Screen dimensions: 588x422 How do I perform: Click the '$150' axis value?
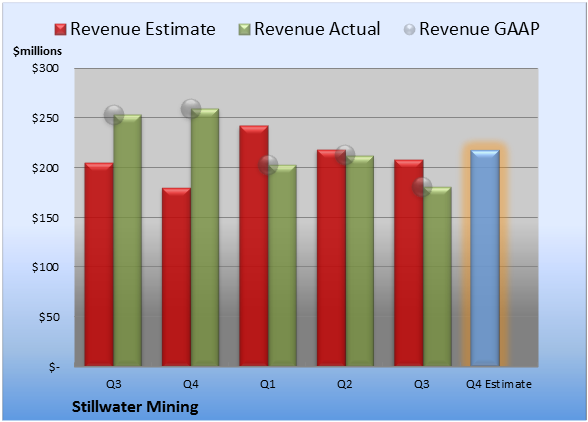[45, 218]
